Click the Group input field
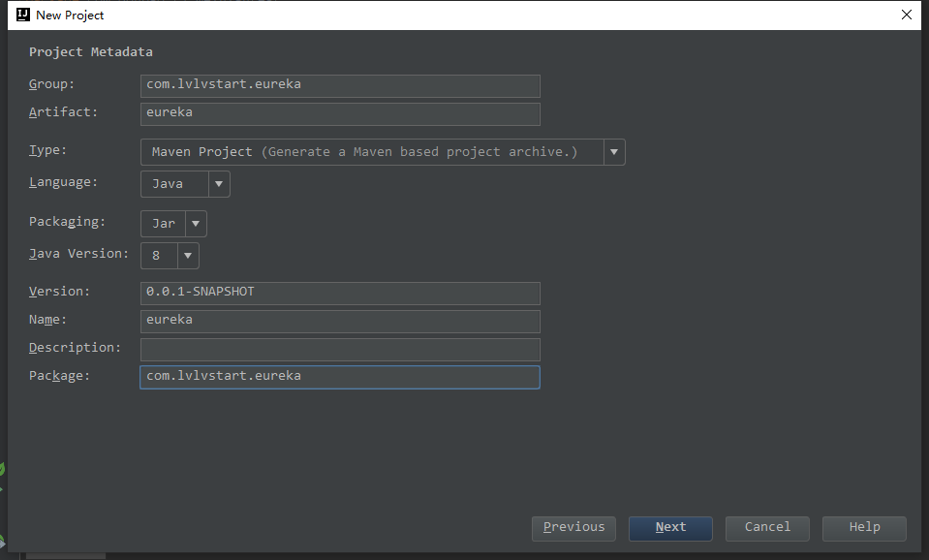 pyautogui.click(x=339, y=85)
